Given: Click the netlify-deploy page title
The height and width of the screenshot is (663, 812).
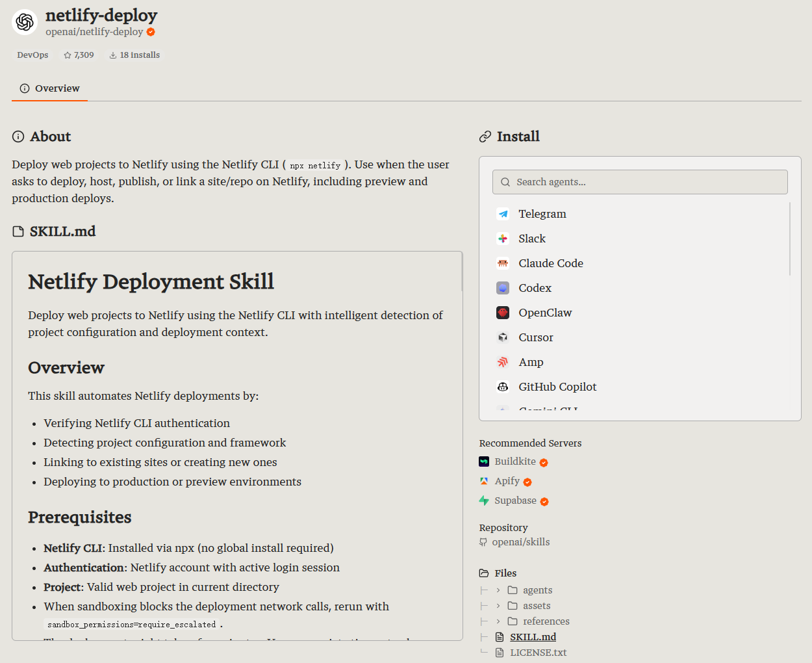Looking at the screenshot, I should 101,15.
